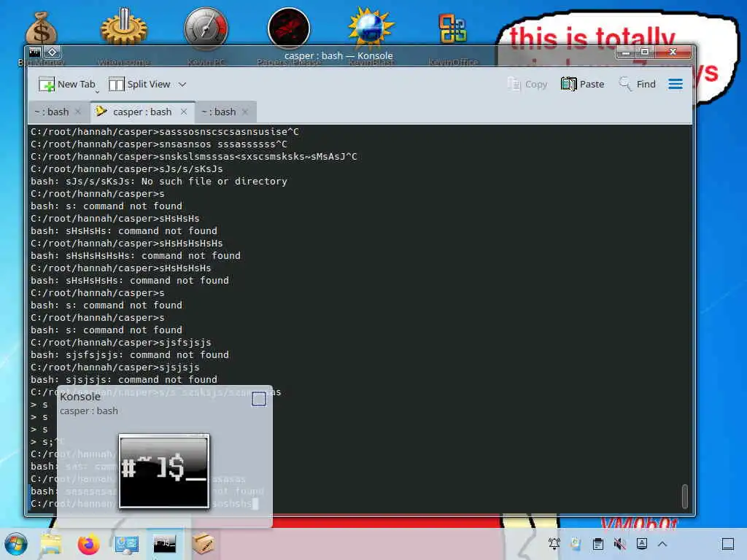Toggle the muted volume tray icon

coord(620,544)
